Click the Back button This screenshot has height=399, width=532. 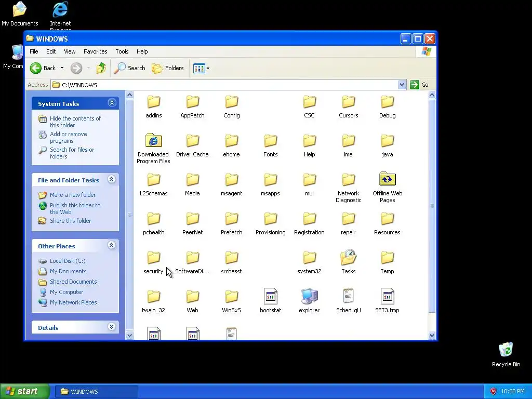tap(43, 68)
